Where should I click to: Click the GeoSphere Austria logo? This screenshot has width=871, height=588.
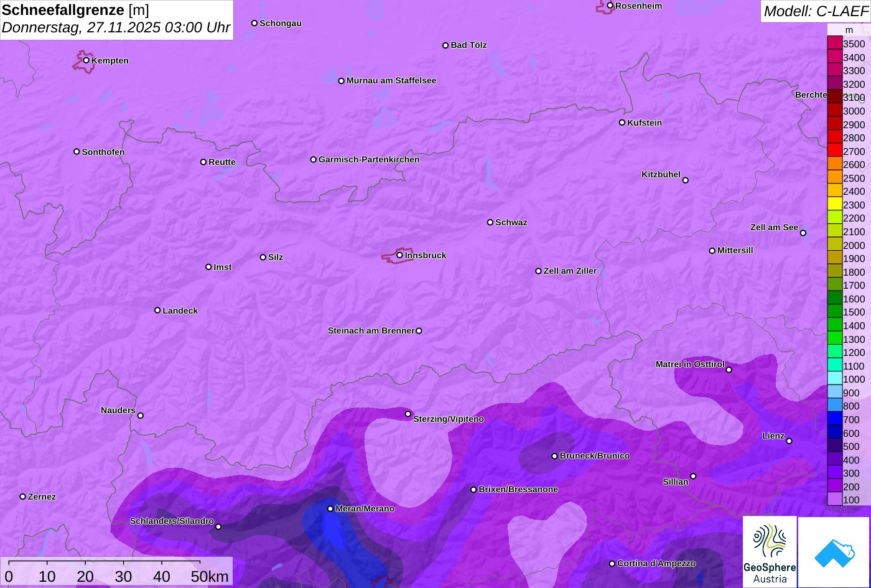[770, 552]
